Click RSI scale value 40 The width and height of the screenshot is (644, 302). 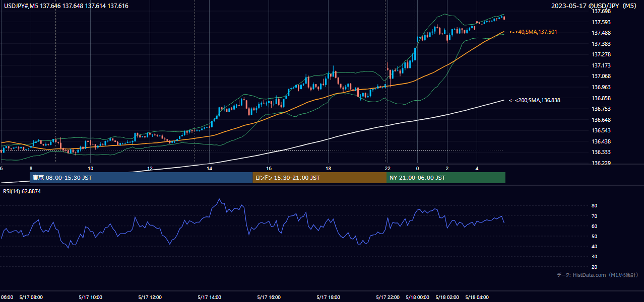pyautogui.click(x=594, y=246)
